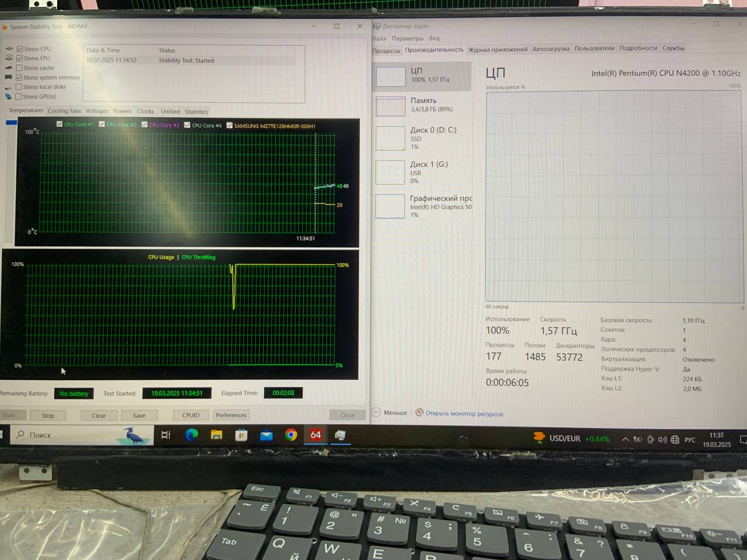Open the Автозагрузка tab in Task Manager
Screen dimensions: 747x560
click(550, 49)
